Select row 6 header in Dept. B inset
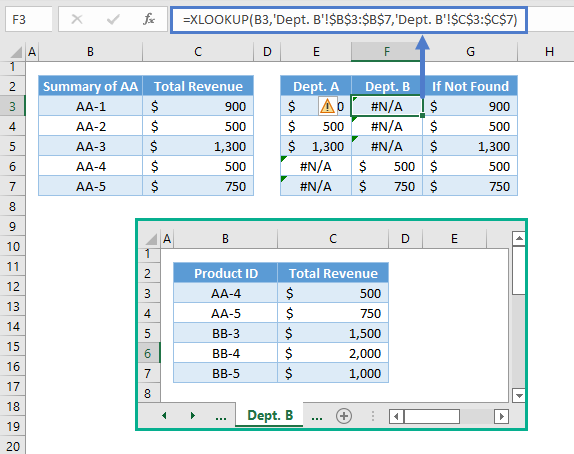Screen dimensions: 574x454 click(x=148, y=353)
